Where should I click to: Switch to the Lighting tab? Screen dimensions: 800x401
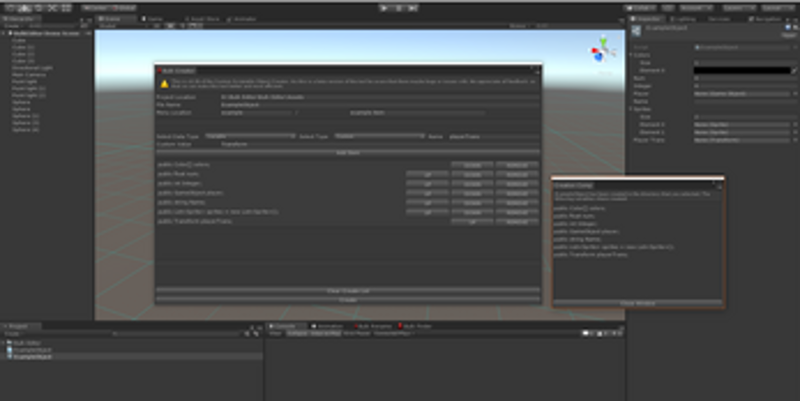pos(682,19)
